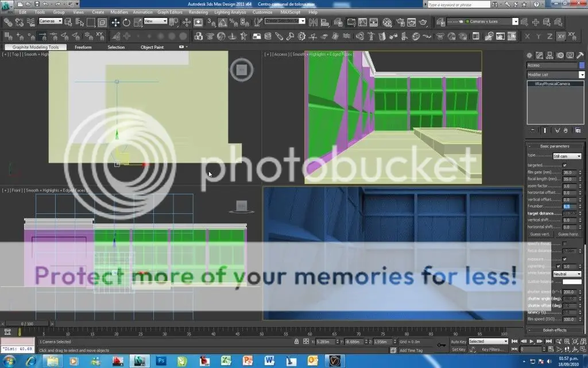This screenshot has width=588, height=368.
Task: Open the Display command panel tab
Action: pyautogui.click(x=570, y=55)
